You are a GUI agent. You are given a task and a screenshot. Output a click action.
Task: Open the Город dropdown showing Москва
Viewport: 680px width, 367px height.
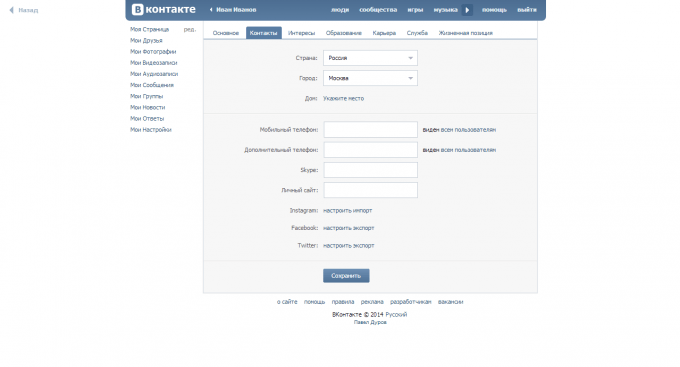(x=370, y=78)
